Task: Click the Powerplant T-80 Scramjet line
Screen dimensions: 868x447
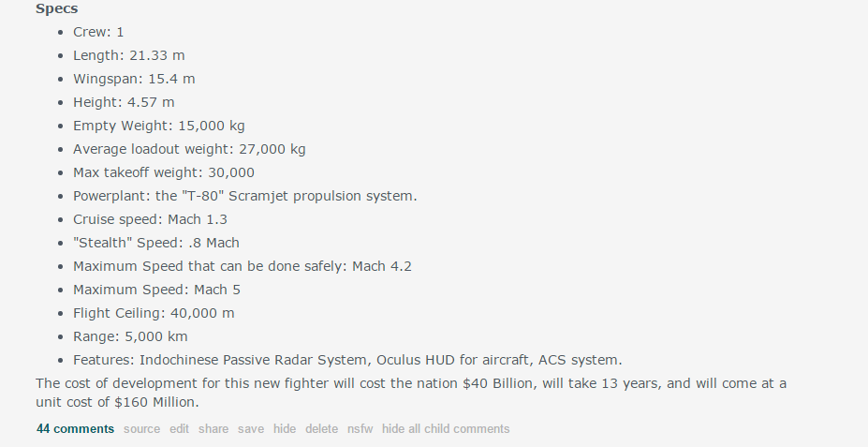Action: click(x=245, y=196)
